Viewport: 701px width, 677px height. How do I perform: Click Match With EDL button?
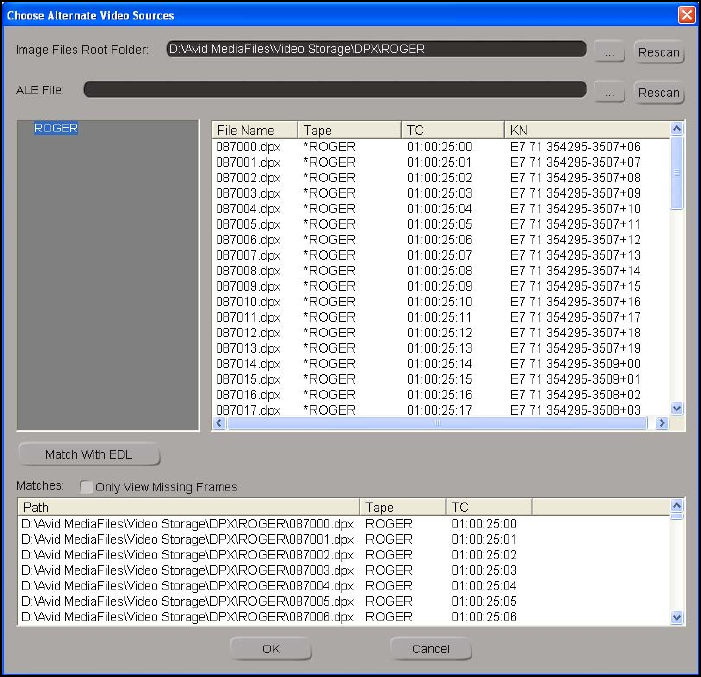coord(89,454)
